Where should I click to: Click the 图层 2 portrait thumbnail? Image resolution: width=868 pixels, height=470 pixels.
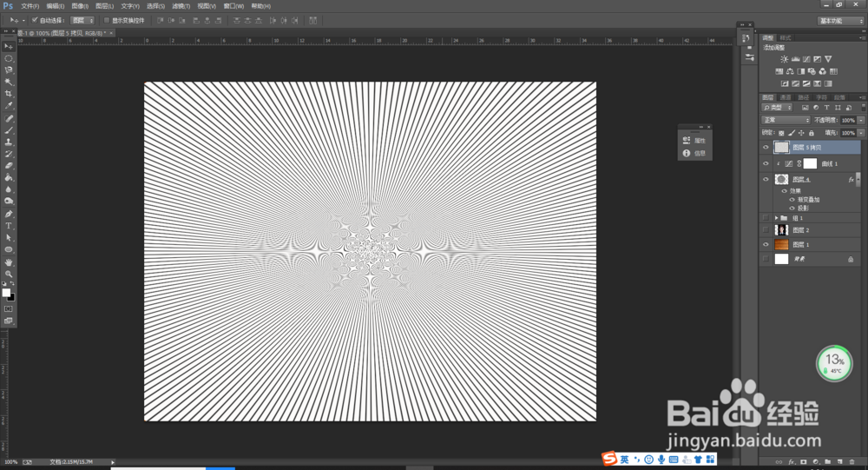781,230
